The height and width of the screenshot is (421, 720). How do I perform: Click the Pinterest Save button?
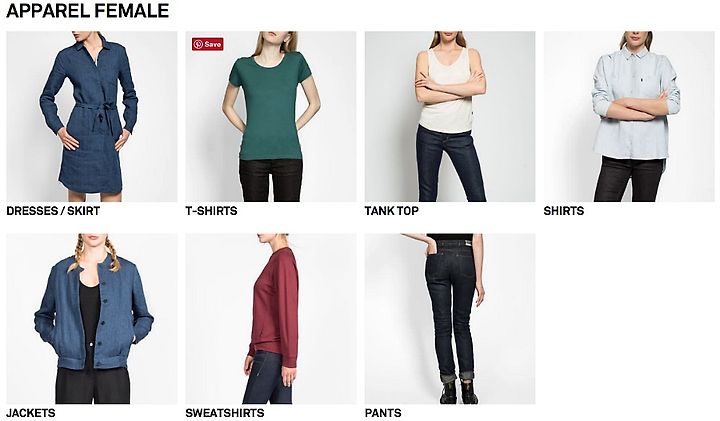coord(208,44)
